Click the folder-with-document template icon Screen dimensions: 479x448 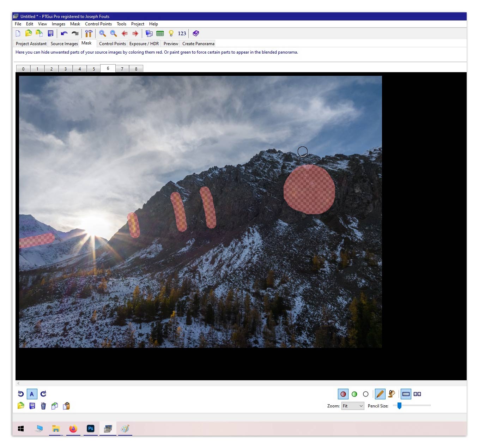coord(39,34)
